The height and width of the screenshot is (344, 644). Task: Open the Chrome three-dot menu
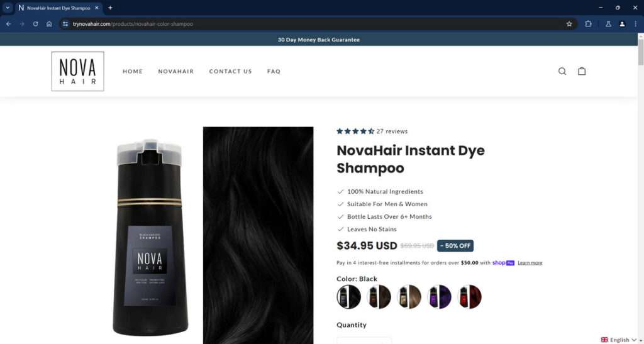(635, 24)
